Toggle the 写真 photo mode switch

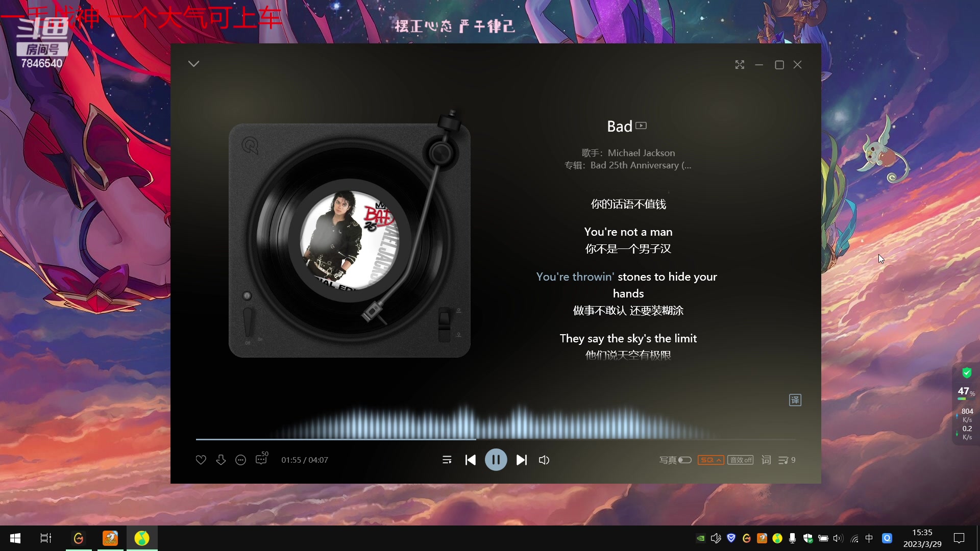pyautogui.click(x=684, y=460)
